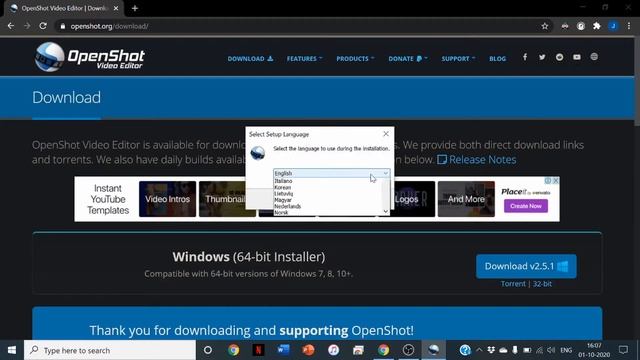Open the Chrome extensions puzzle icon
The image size is (640, 360).
597,26
